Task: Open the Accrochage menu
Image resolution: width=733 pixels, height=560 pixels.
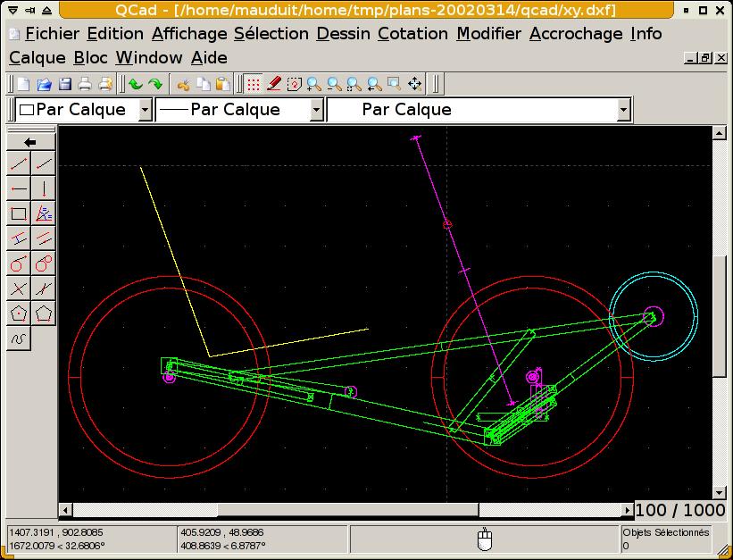Action: coord(576,34)
